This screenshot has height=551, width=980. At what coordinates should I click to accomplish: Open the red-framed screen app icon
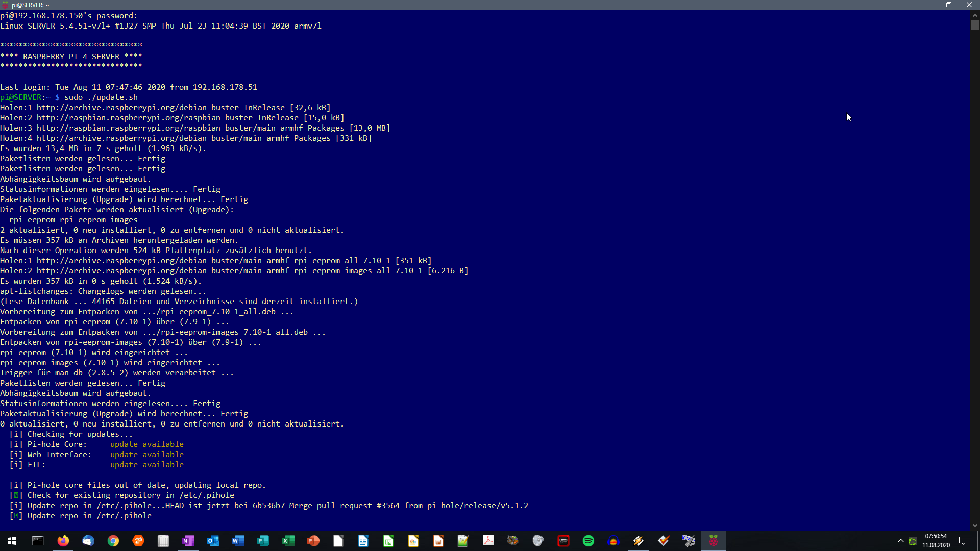pos(563,541)
